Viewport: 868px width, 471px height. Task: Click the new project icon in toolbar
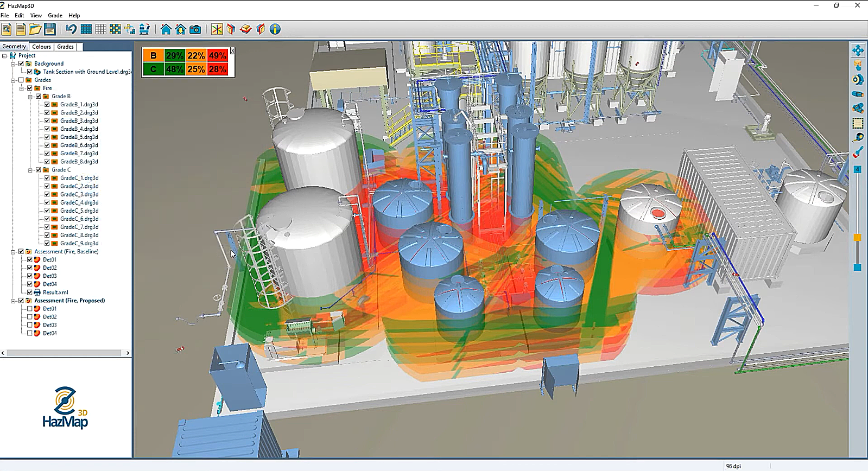pos(6,29)
